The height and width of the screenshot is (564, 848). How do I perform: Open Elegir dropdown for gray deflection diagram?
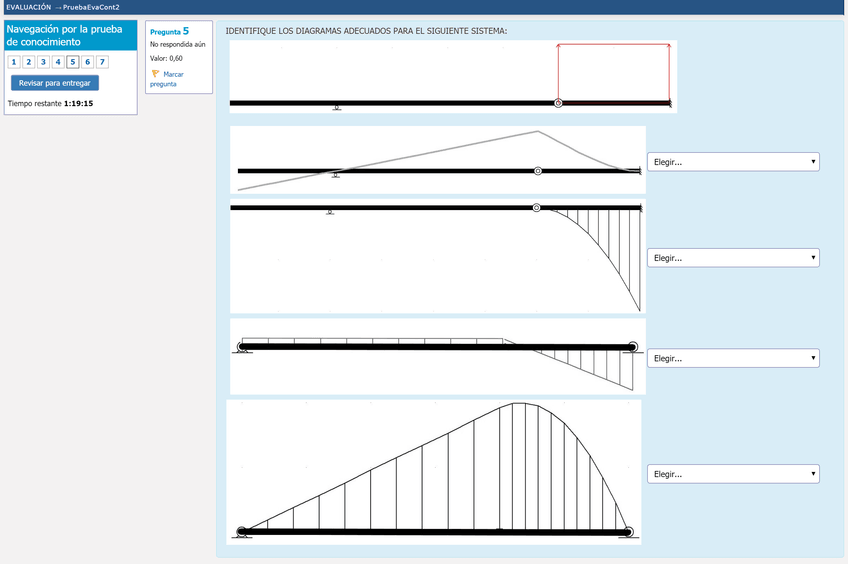point(733,162)
